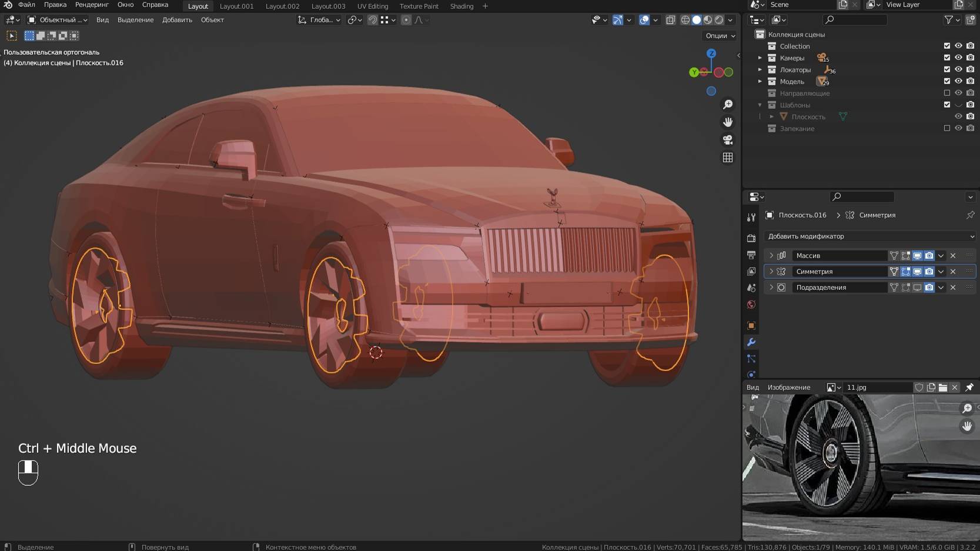Open the Scene properties tab
Image resolution: width=980 pixels, height=551 pixels.
coord(751,288)
